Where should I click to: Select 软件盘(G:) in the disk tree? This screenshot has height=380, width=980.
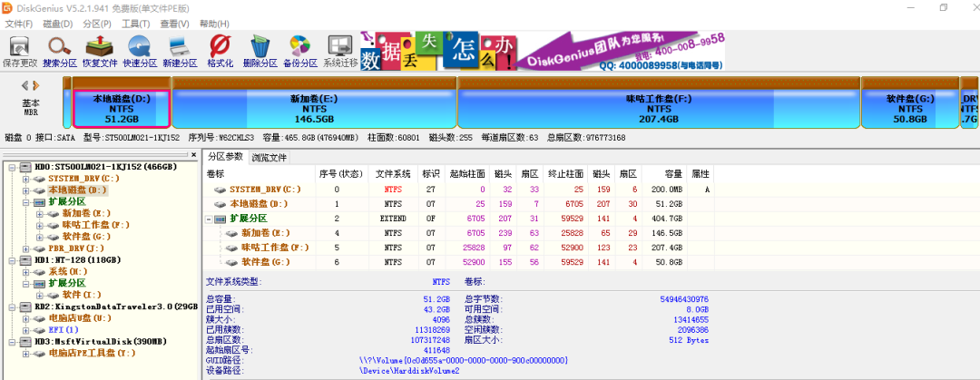point(87,237)
